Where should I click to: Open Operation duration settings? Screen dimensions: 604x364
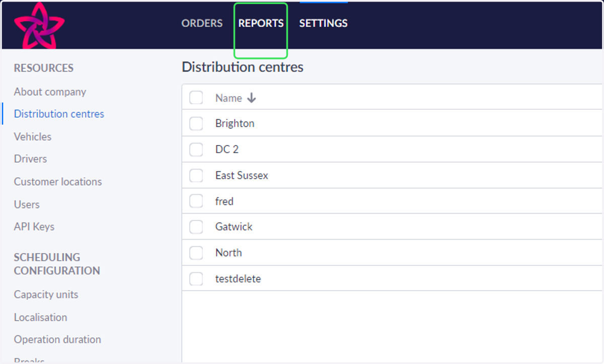tap(57, 339)
